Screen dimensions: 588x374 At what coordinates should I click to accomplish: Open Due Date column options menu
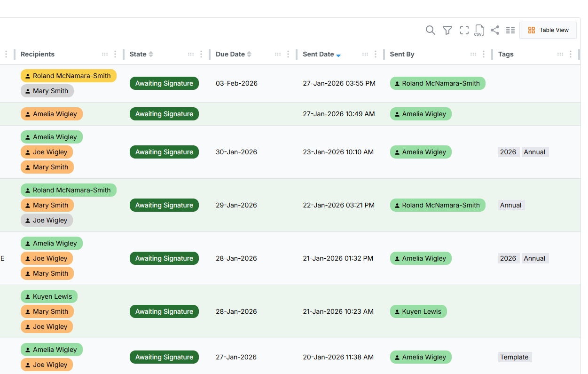288,54
